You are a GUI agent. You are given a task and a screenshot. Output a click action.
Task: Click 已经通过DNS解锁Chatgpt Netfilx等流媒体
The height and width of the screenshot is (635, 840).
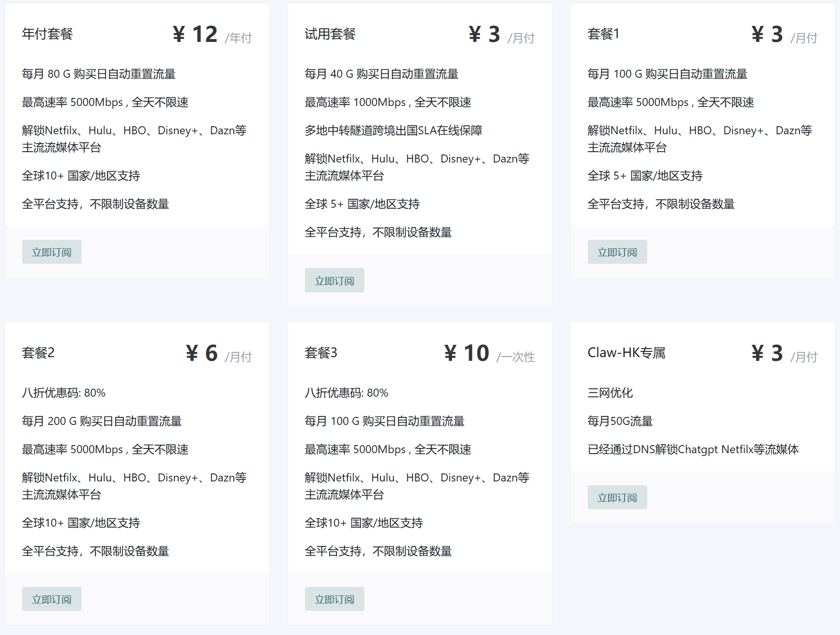(693, 449)
